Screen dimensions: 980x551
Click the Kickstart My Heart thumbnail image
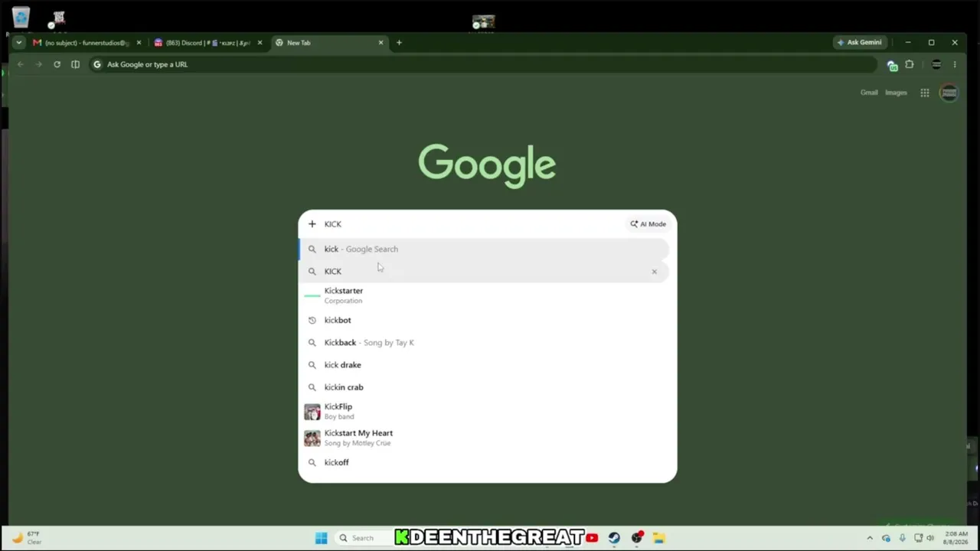pyautogui.click(x=312, y=438)
